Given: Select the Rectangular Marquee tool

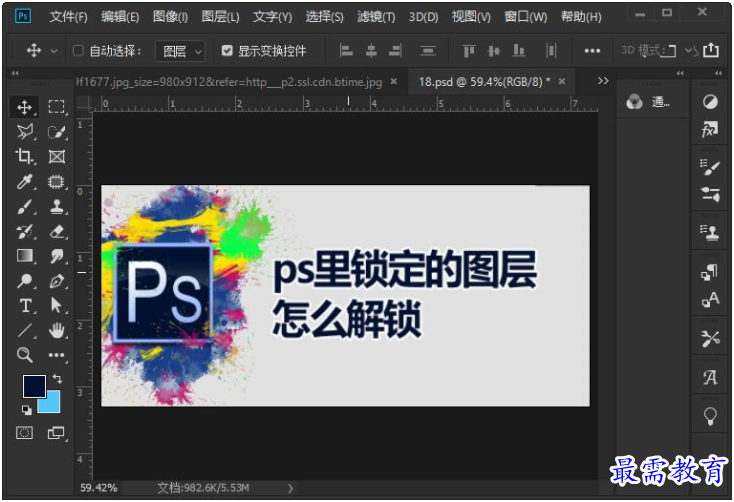Looking at the screenshot, I should click(57, 107).
